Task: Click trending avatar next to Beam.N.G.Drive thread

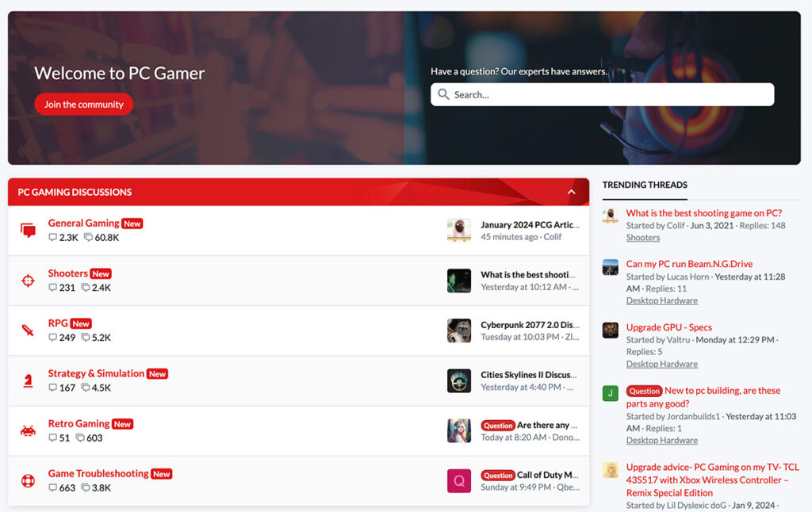Action: 611,267
